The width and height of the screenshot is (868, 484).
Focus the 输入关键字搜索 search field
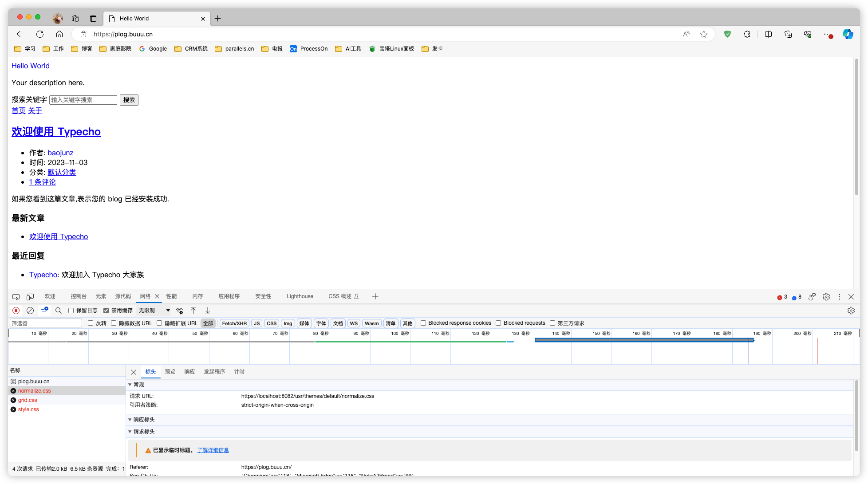point(83,100)
